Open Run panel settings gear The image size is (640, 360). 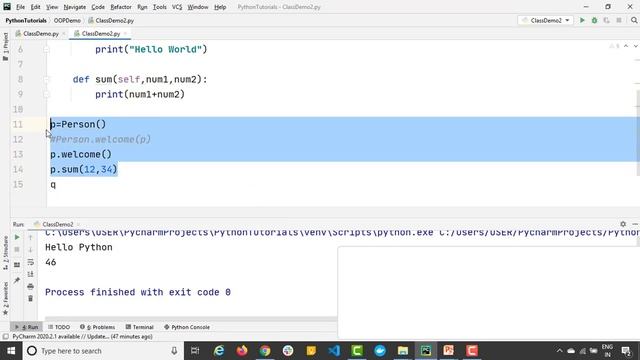click(623, 224)
